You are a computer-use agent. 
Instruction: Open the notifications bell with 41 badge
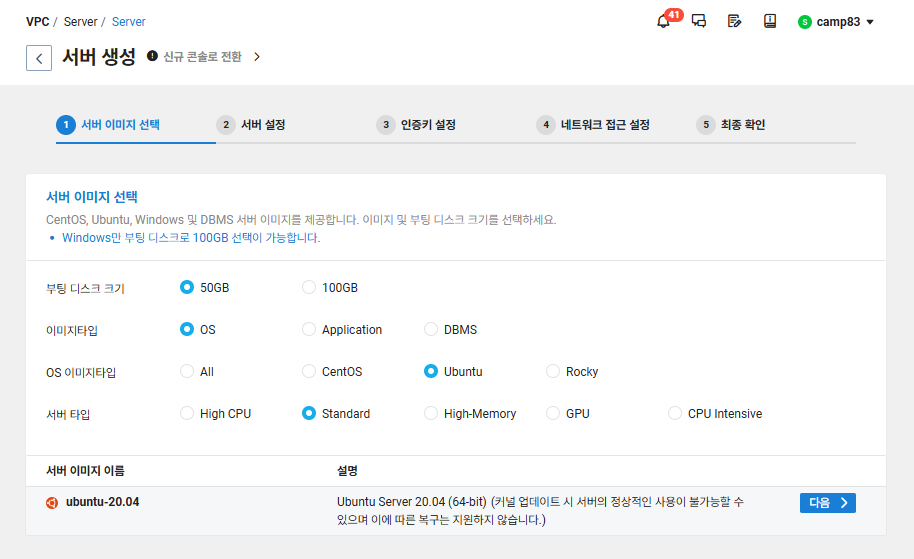tap(664, 22)
